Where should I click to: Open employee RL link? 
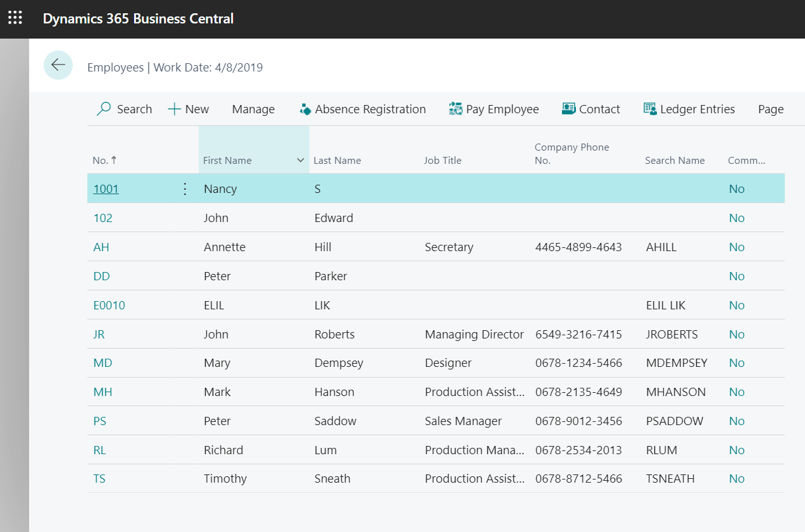coord(99,450)
